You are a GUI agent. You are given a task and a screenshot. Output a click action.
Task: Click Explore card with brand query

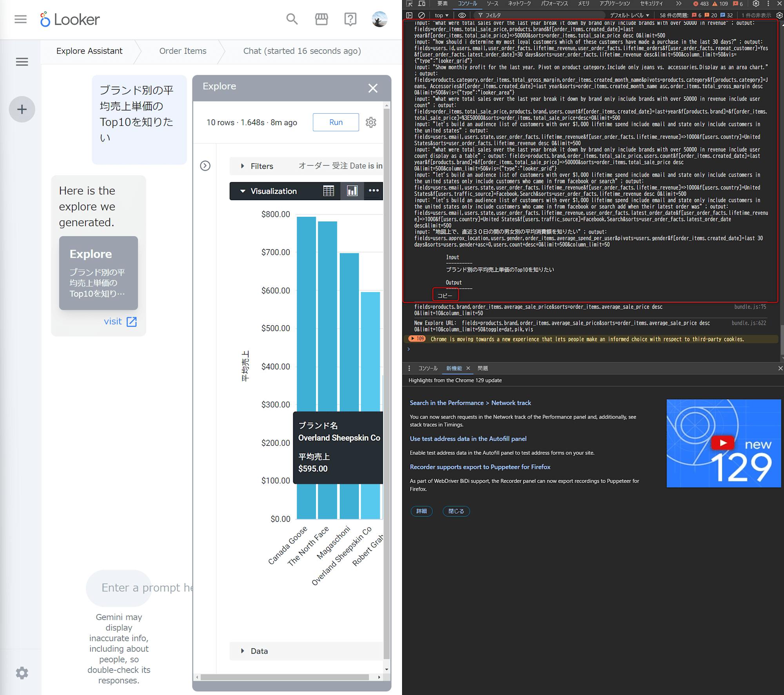click(x=98, y=273)
